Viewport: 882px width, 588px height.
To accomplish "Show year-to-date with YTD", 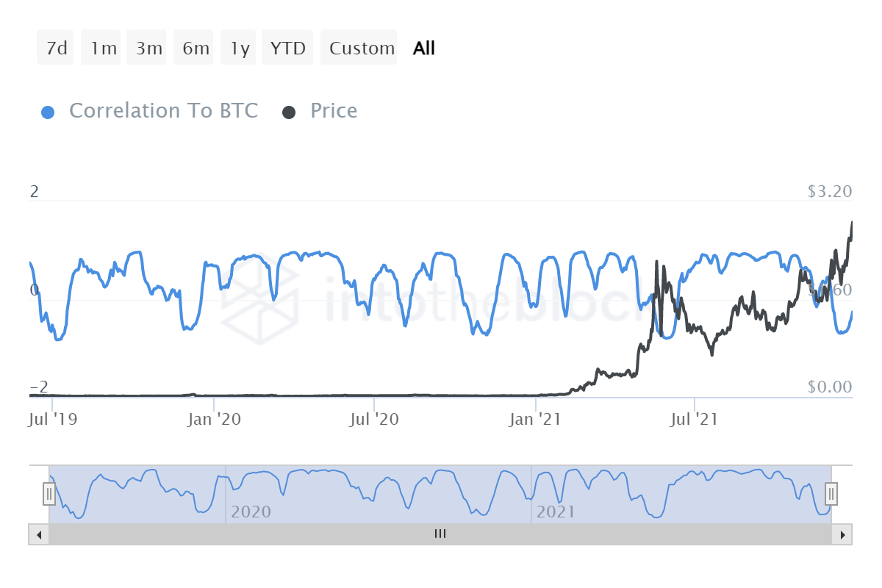I will [x=287, y=48].
